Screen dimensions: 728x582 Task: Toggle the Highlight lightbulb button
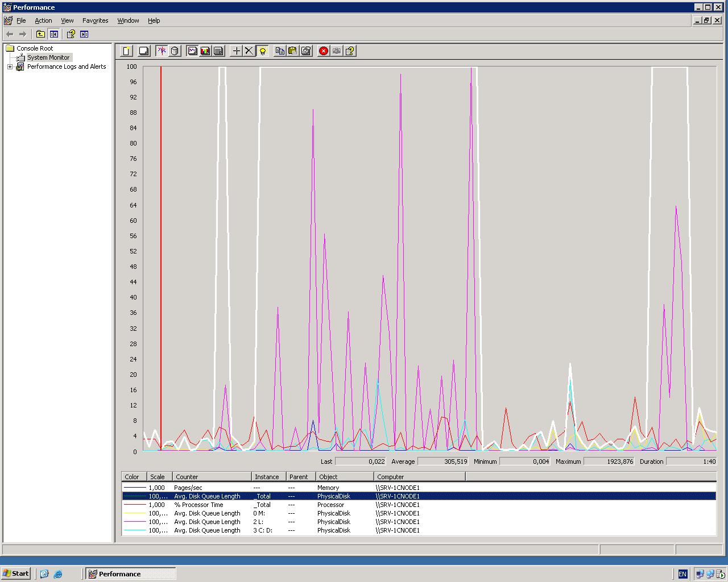point(263,51)
